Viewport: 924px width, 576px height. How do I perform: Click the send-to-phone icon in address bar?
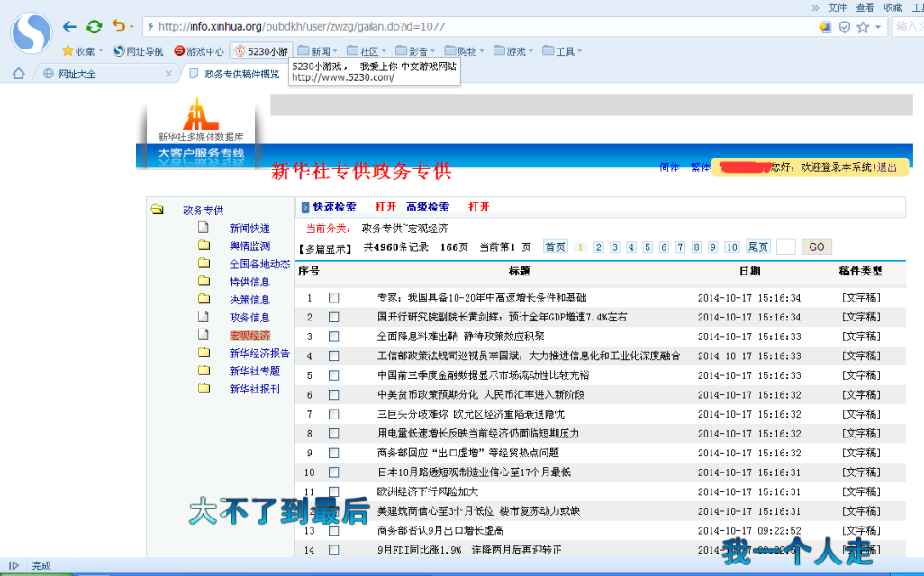pyautogui.click(x=825, y=26)
